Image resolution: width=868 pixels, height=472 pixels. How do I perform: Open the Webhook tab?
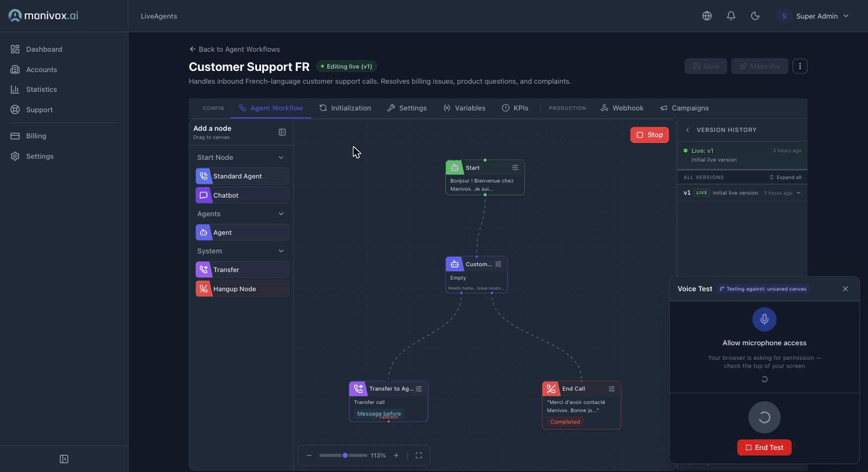622,108
